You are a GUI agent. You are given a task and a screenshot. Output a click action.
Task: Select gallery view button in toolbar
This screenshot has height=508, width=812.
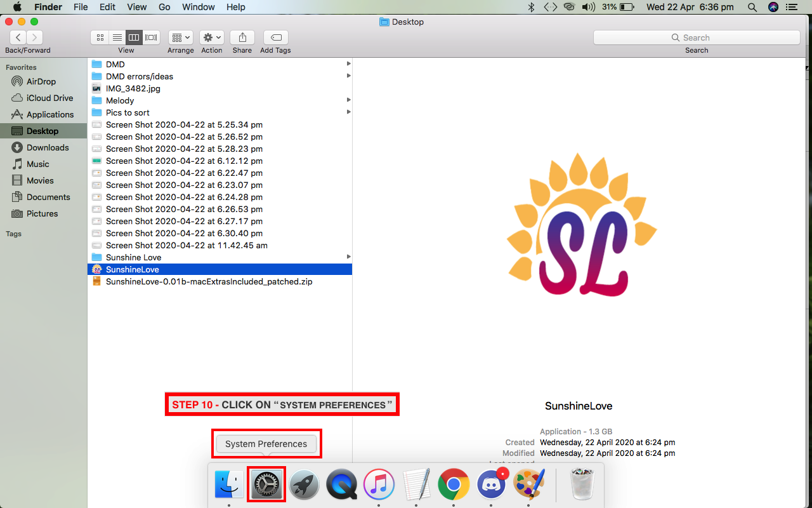[151, 37]
